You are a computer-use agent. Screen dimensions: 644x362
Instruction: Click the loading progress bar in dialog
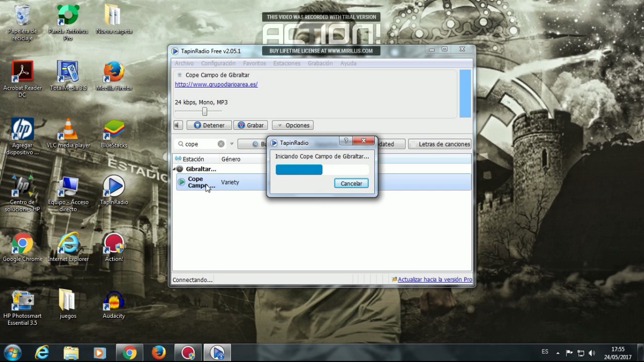pyautogui.click(x=322, y=169)
